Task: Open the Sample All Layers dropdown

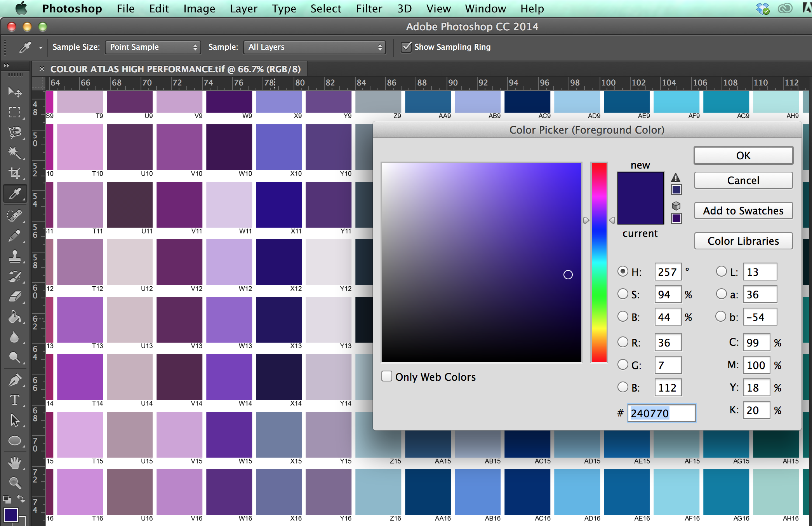Action: pos(315,47)
